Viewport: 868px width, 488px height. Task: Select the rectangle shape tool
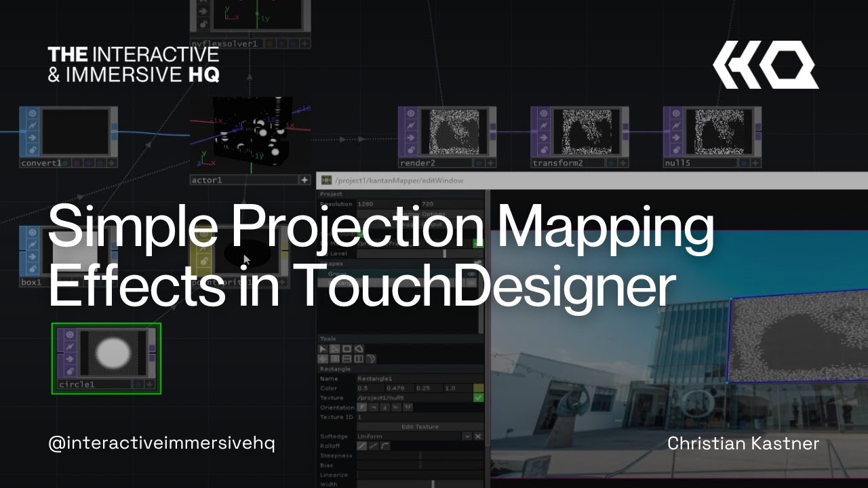tap(347, 349)
